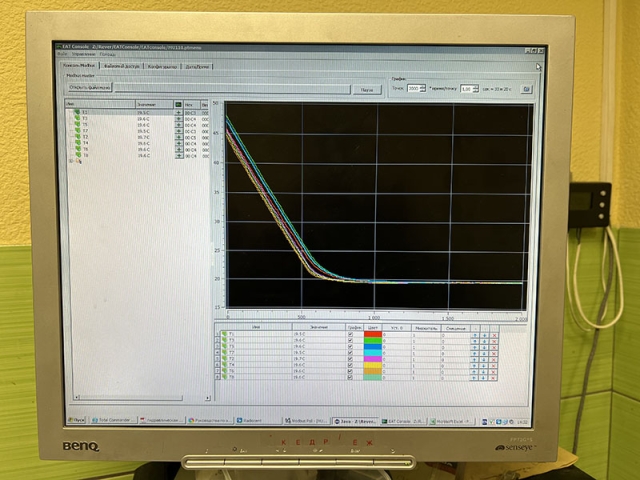Move the first table row down with arrow
Screen dimensions: 640x480
pyautogui.click(x=485, y=335)
